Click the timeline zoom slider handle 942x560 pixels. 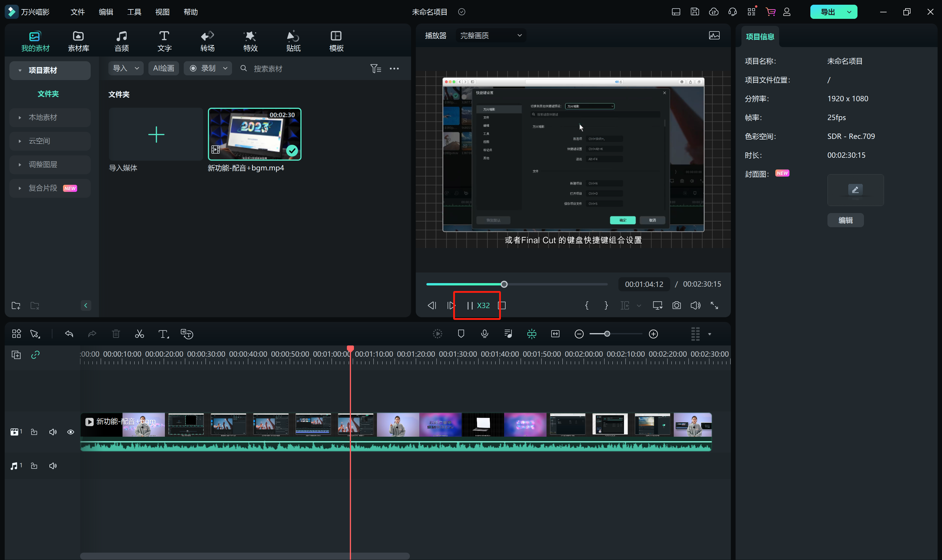pyautogui.click(x=607, y=334)
